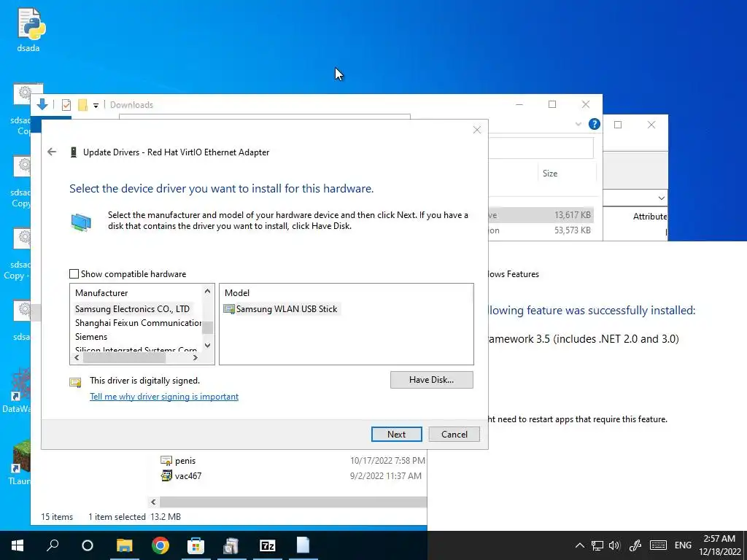Show hidden system tray icons
Screen dimensions: 747x560
(579, 545)
